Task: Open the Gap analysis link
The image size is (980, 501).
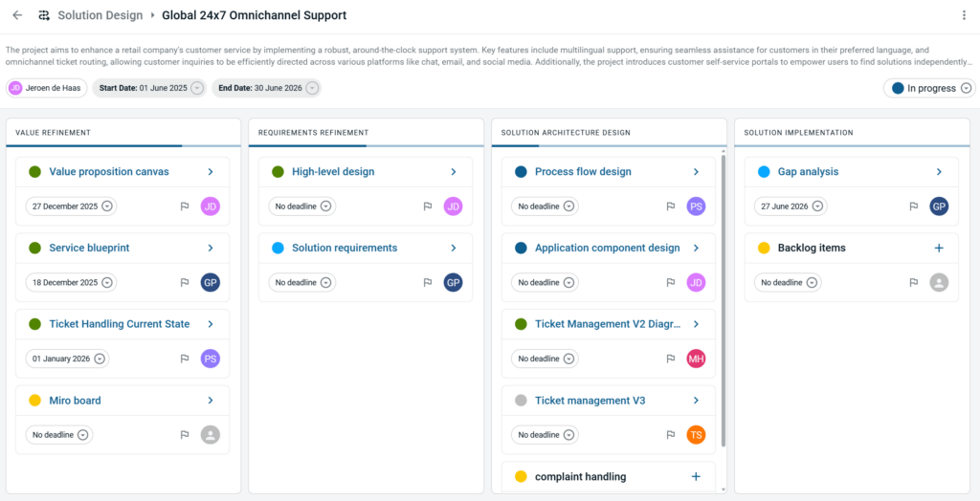Action: (808, 172)
